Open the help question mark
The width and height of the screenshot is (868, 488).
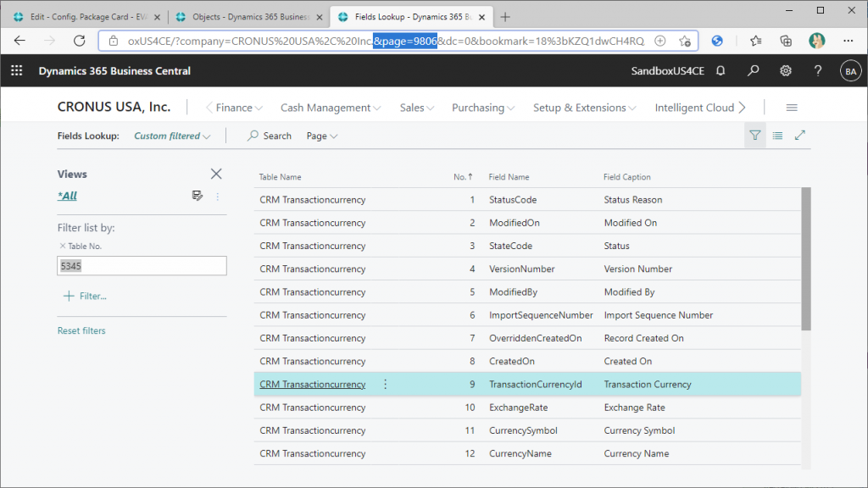818,71
